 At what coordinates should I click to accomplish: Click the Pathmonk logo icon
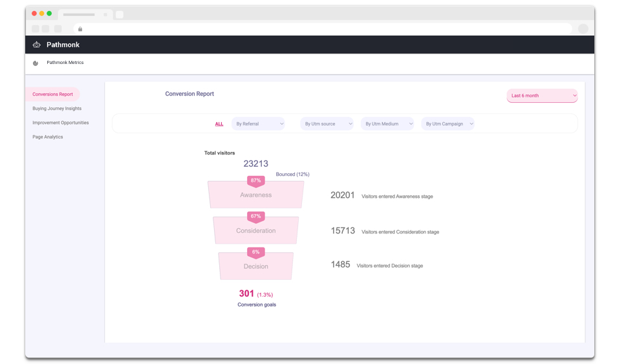37,45
